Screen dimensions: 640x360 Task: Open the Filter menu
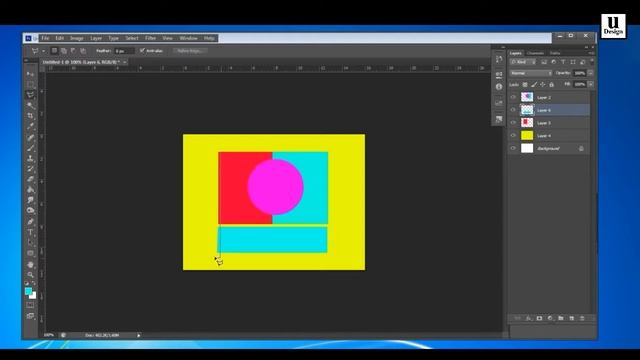[x=150, y=38]
